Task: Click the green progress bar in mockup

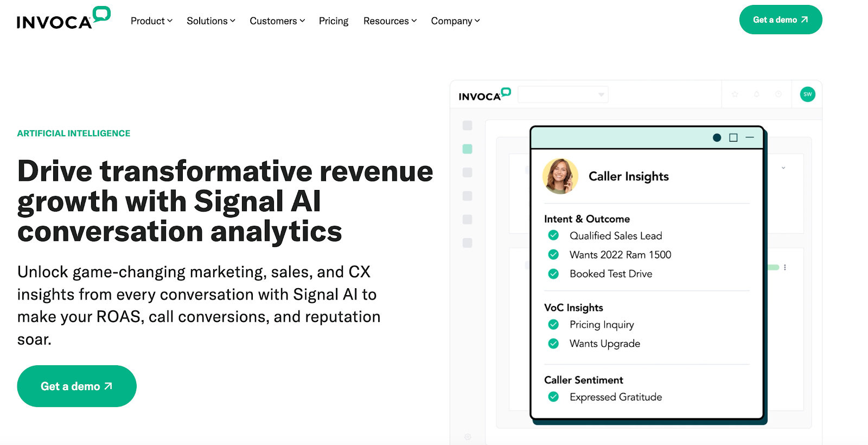Action: point(774,267)
